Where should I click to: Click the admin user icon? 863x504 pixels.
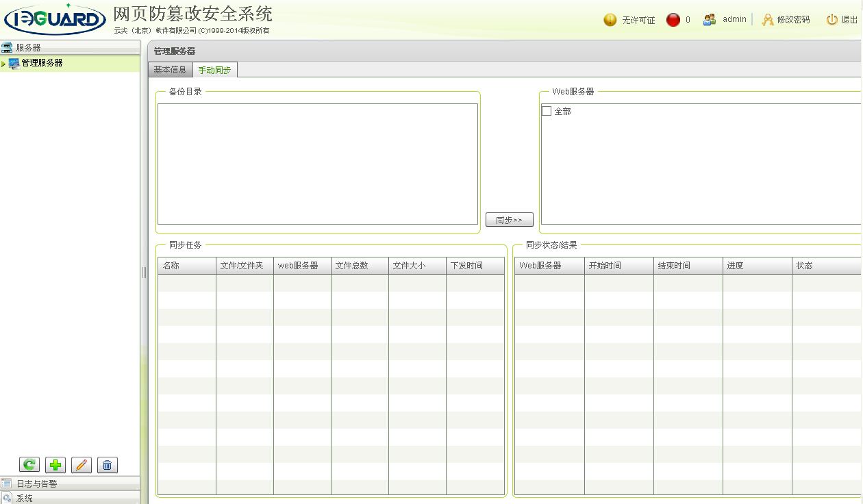click(x=710, y=20)
